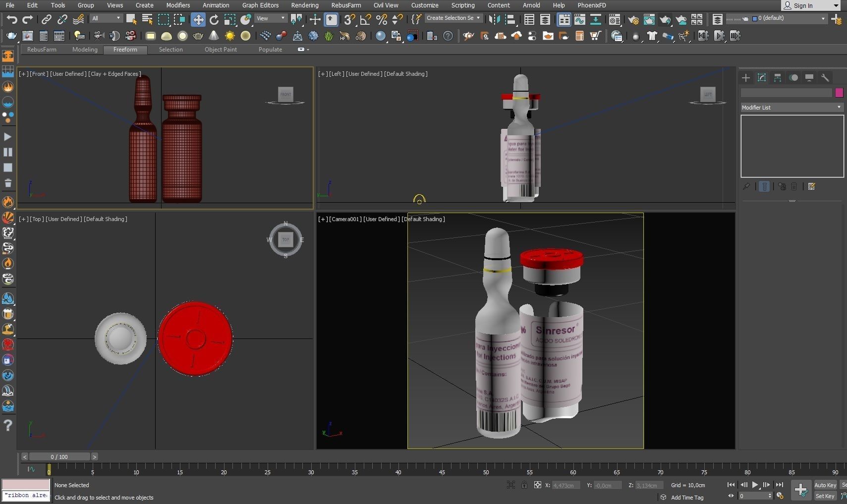The width and height of the screenshot is (847, 504).
Task: Toggle Auto Key animation mode
Action: (825, 485)
